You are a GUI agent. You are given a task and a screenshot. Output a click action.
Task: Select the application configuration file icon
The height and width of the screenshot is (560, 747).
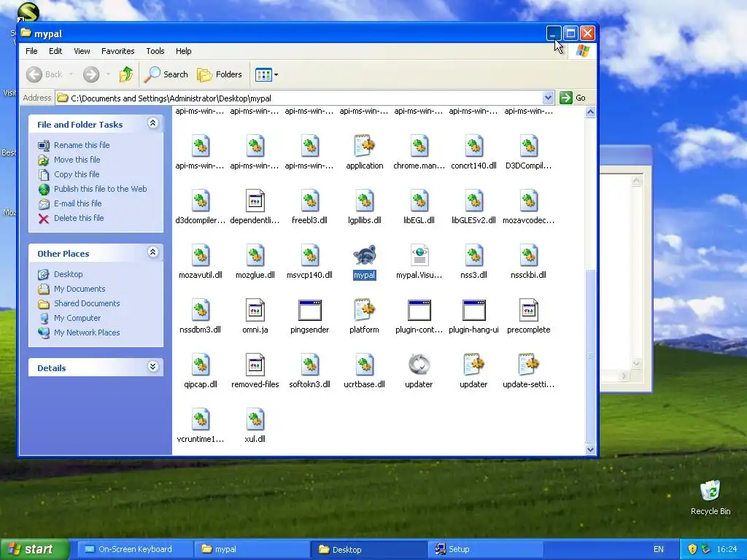pos(365,146)
